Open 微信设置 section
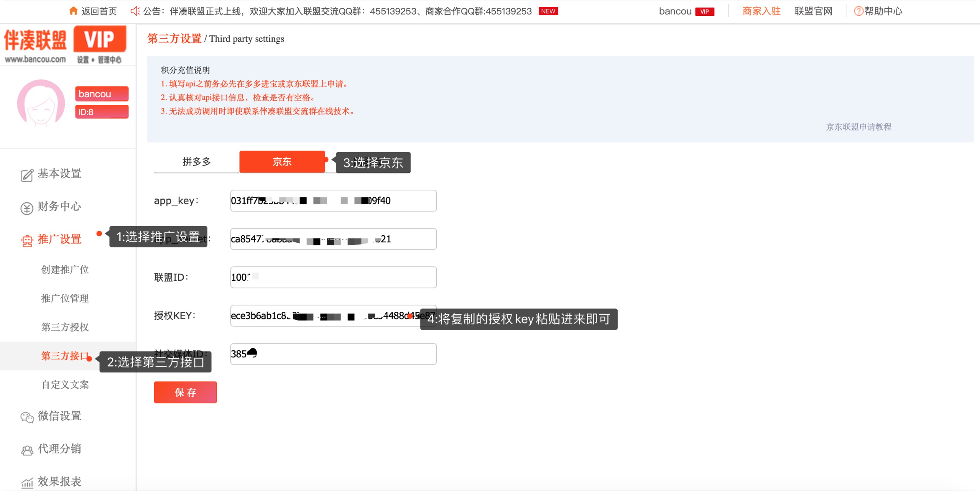This screenshot has height=491, width=980. pos(59,416)
